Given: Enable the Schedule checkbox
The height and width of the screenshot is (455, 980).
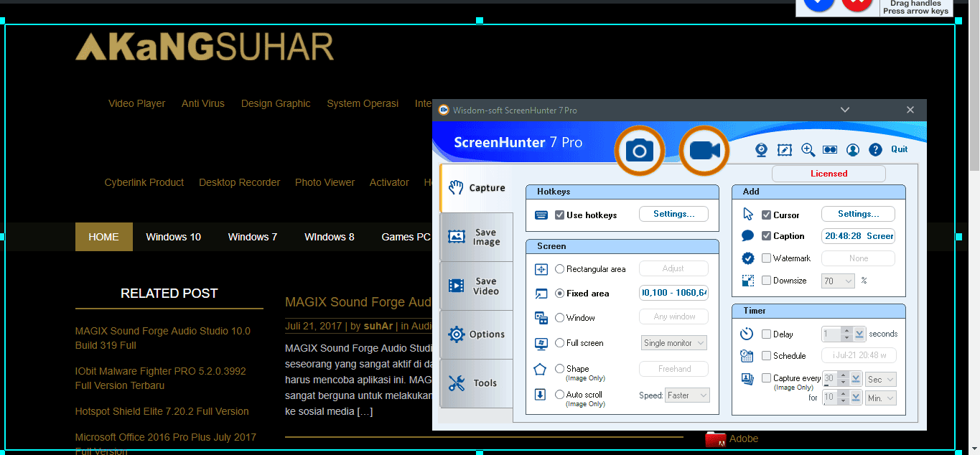Looking at the screenshot, I should pos(767,356).
